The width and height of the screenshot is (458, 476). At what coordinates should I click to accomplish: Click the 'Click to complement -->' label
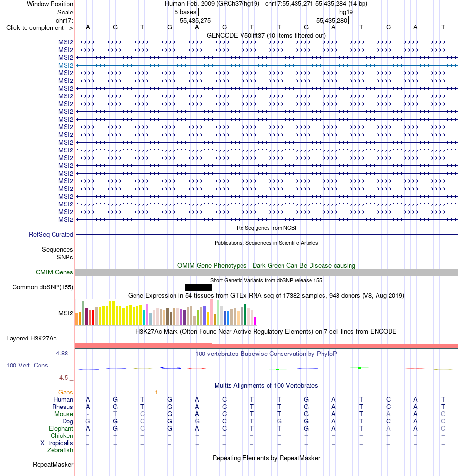point(40,28)
